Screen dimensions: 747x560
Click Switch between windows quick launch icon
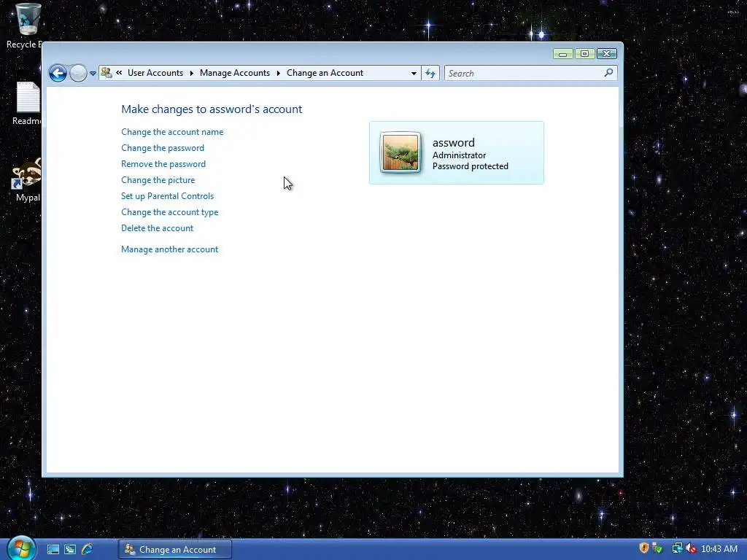click(70, 550)
